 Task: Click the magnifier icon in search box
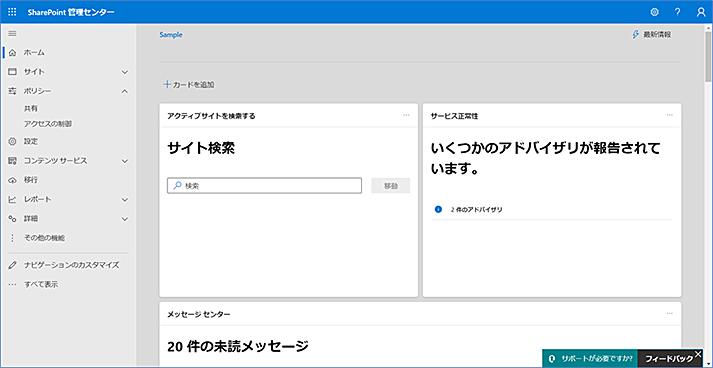point(177,186)
